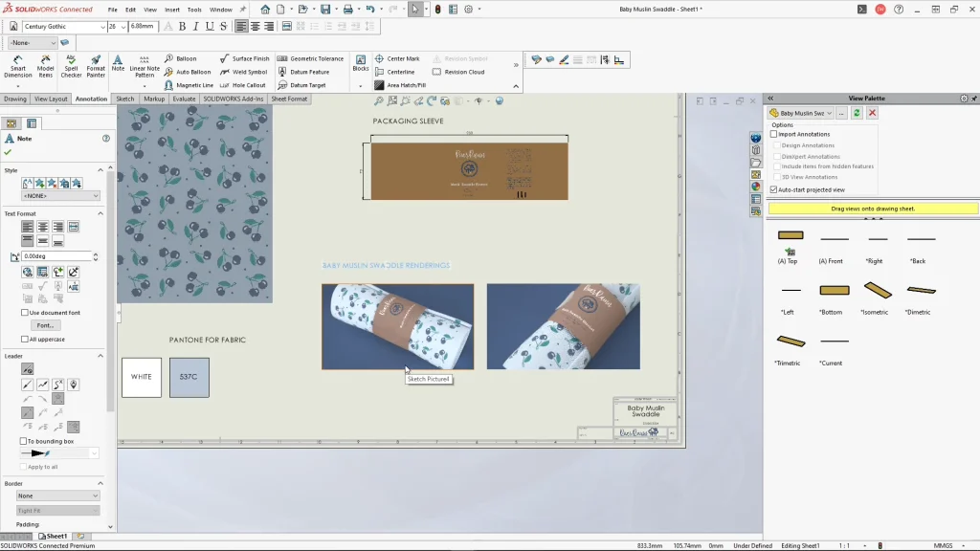Insert a Geometric Tolerance

pyautogui.click(x=310, y=58)
